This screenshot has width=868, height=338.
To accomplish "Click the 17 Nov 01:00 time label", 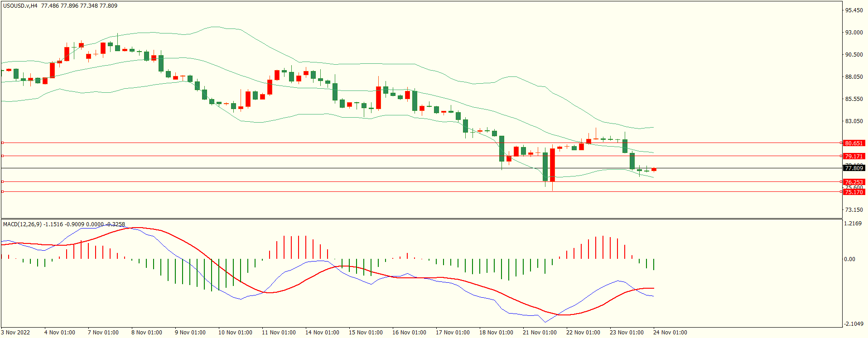I will [453, 333].
